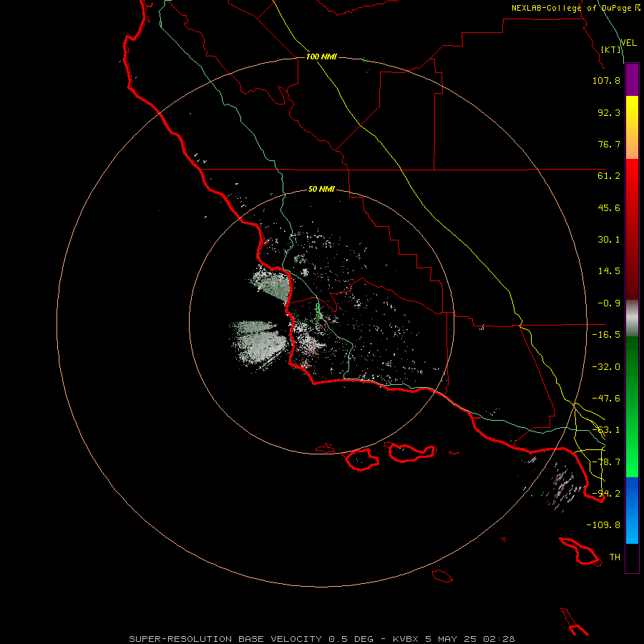Click the 61.2 velocity scale value

pyautogui.click(x=609, y=176)
